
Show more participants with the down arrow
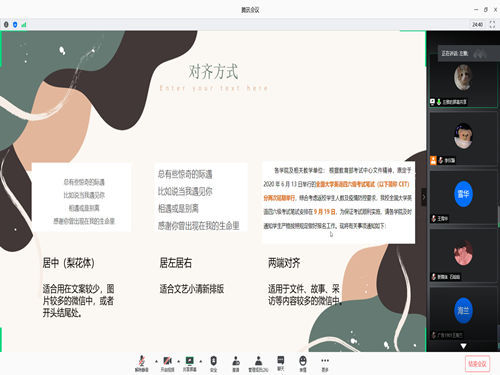463,346
